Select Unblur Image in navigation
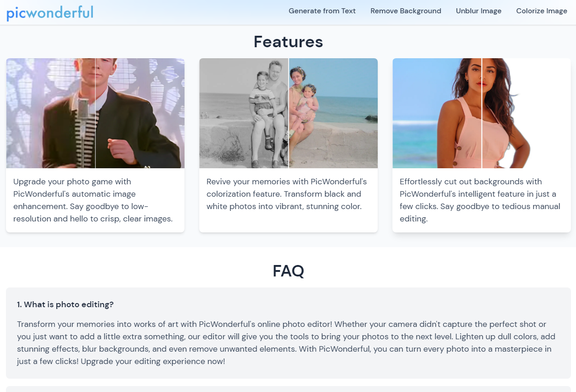Screen dimensions: 576x392 click(479, 11)
